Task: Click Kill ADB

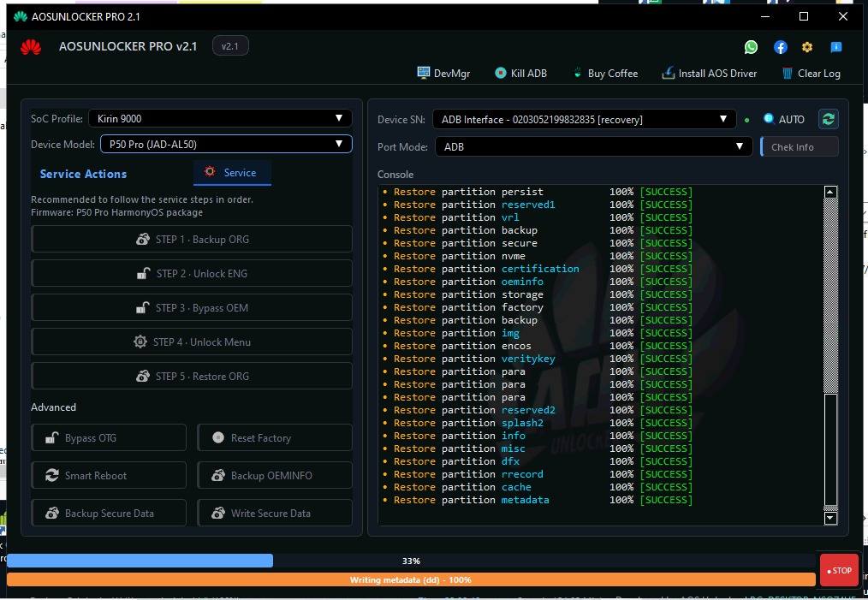Action: (x=520, y=73)
